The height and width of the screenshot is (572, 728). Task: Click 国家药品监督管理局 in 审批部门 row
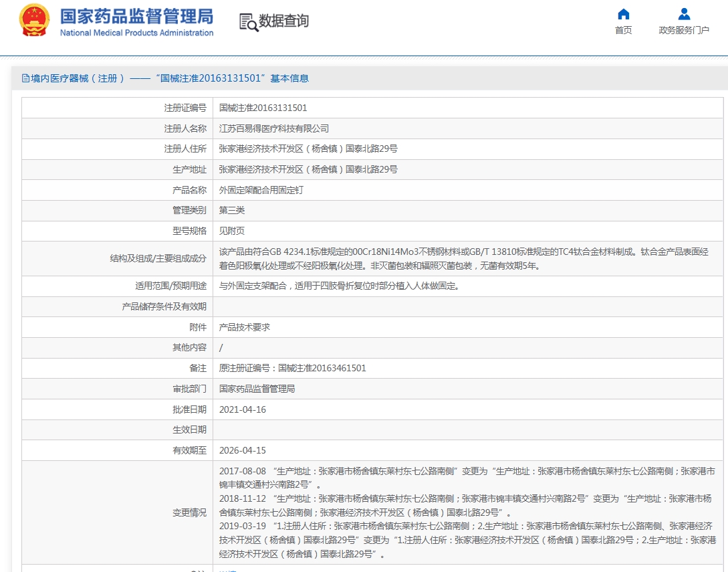(257, 389)
